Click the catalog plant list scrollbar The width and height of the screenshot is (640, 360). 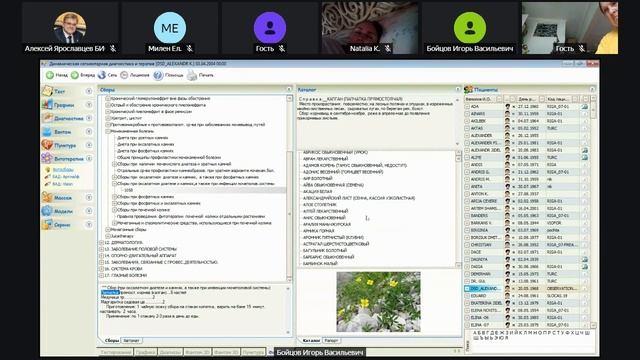click(458, 208)
